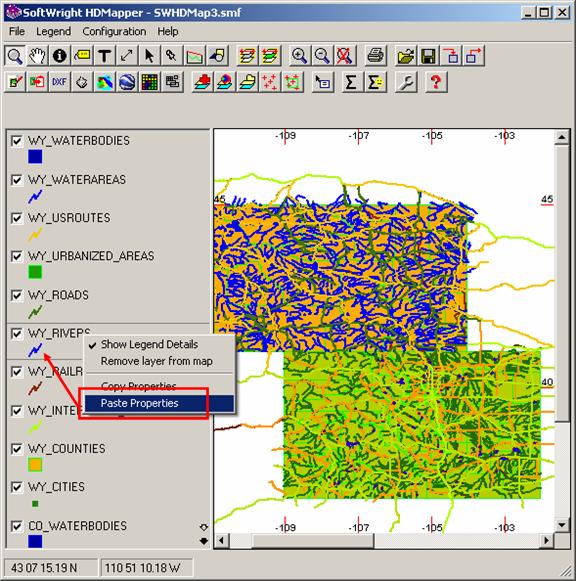Open a map file with folder icon

pos(406,56)
